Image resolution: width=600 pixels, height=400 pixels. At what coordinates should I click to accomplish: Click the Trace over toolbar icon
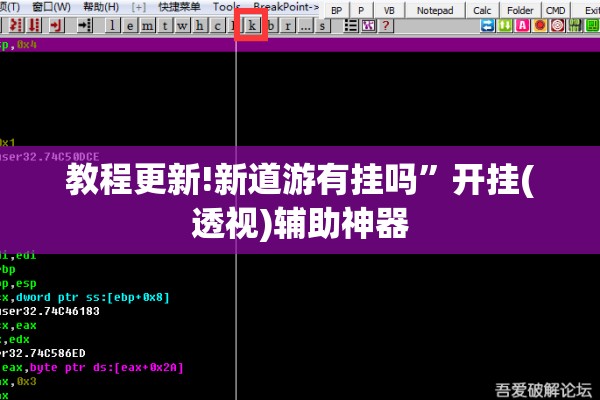tap(34, 26)
